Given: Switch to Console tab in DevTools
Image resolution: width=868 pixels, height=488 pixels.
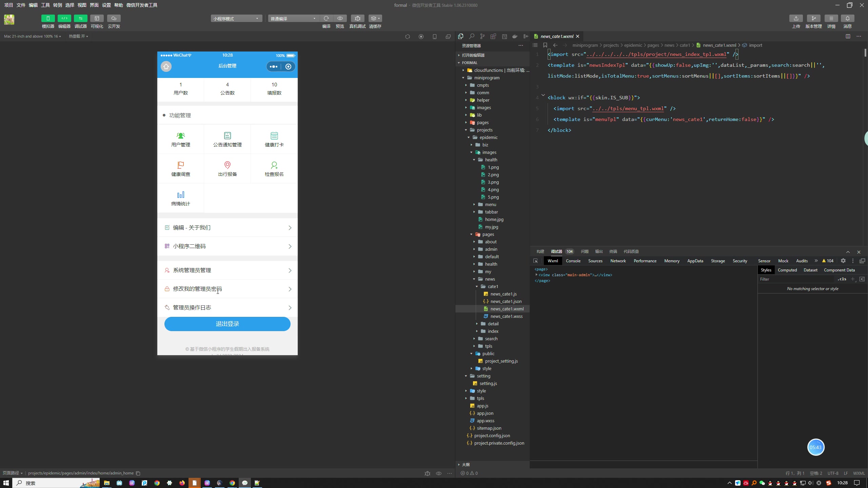Looking at the screenshot, I should 572,260.
